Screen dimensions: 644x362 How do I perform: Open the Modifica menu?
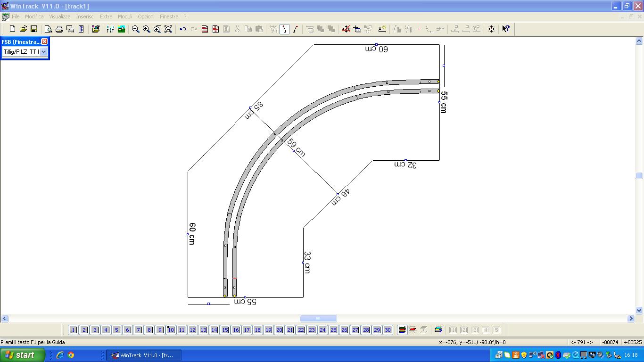(34, 16)
